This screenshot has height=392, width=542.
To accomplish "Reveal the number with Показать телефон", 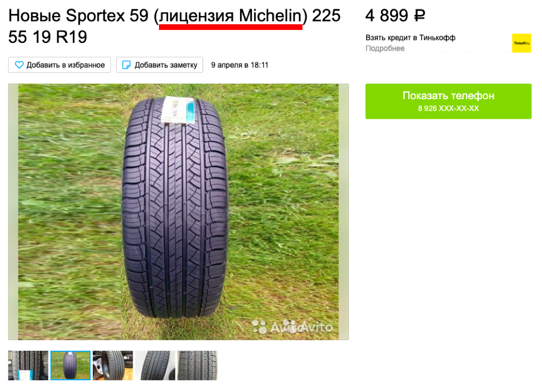I will [449, 101].
